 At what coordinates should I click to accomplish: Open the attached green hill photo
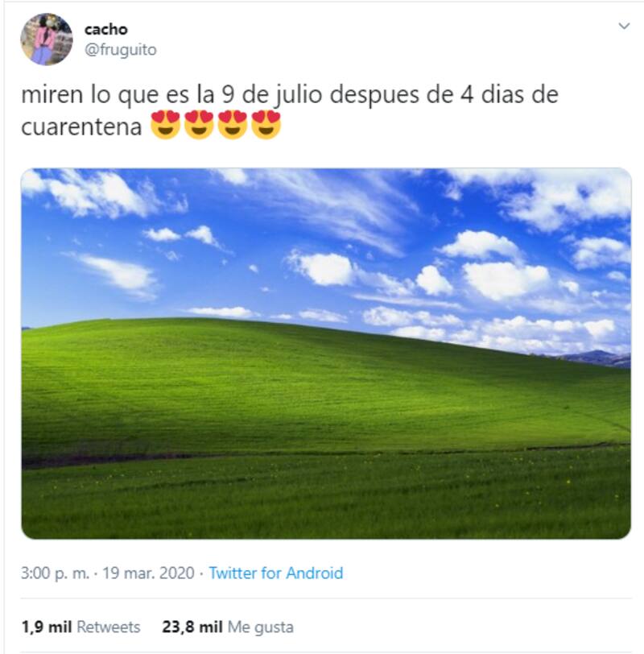(326, 354)
